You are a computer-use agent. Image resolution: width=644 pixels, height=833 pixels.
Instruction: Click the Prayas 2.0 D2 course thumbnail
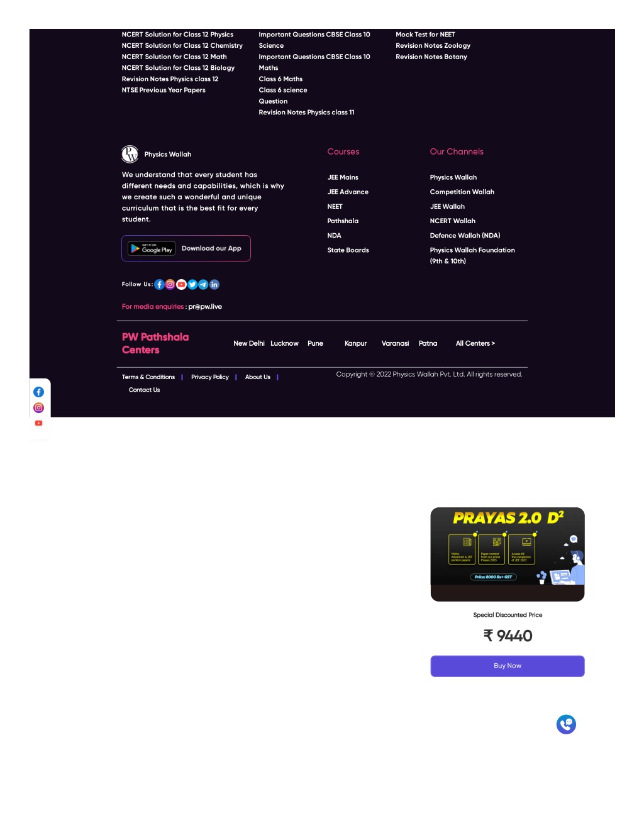click(x=508, y=554)
